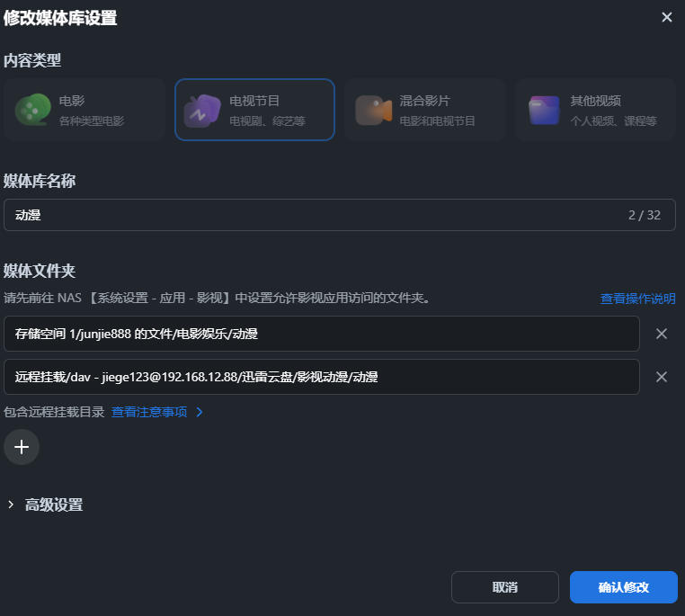Image resolution: width=685 pixels, height=616 pixels.
Task: Click the 存储空间 1/junjie888 folder path field
Action: tap(322, 334)
